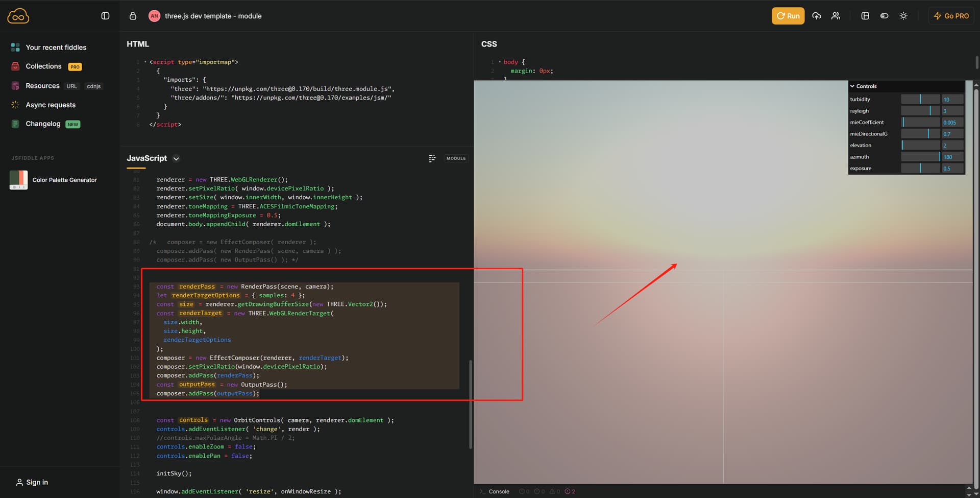Adjust the mieCoefficient slider
Viewport: 980px width, 498px height.
pyautogui.click(x=920, y=122)
